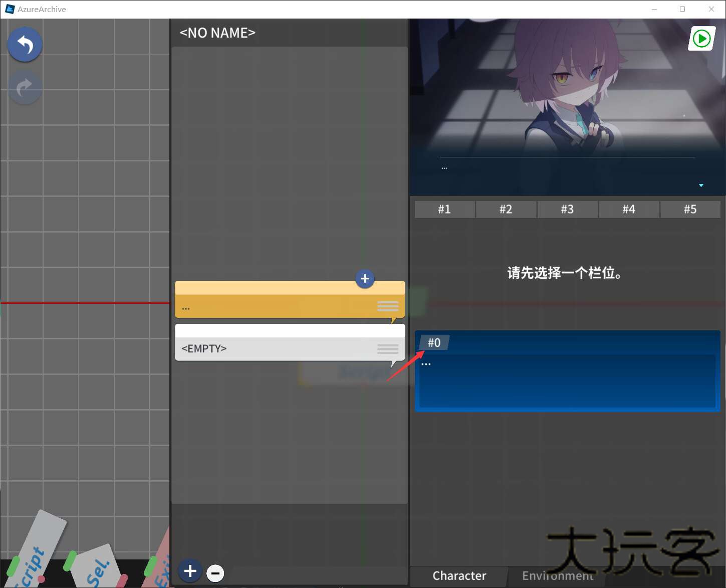Click the NO NAME title field
Viewport: 726px width, 588px height.
216,33
